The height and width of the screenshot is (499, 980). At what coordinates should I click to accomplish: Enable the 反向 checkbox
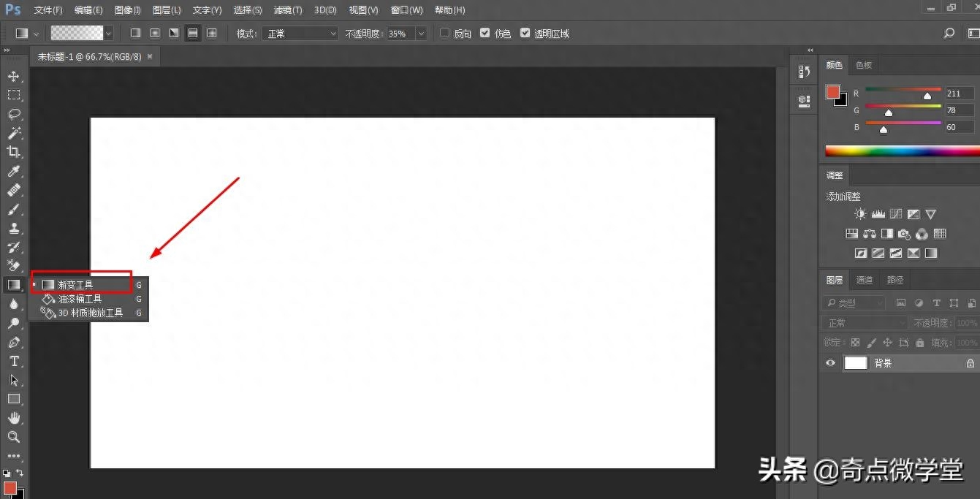click(444, 34)
